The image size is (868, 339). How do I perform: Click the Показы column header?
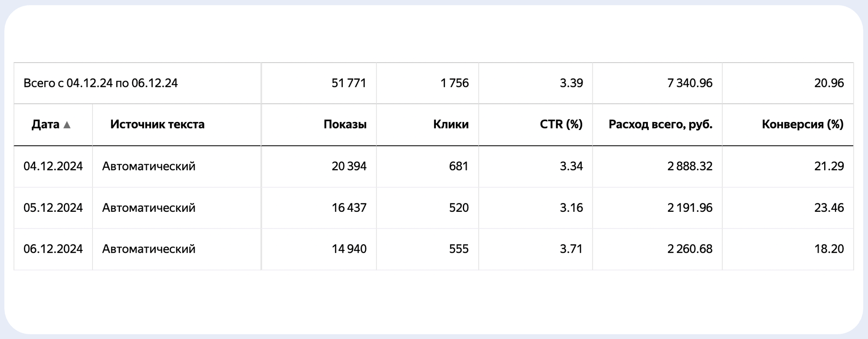344,124
